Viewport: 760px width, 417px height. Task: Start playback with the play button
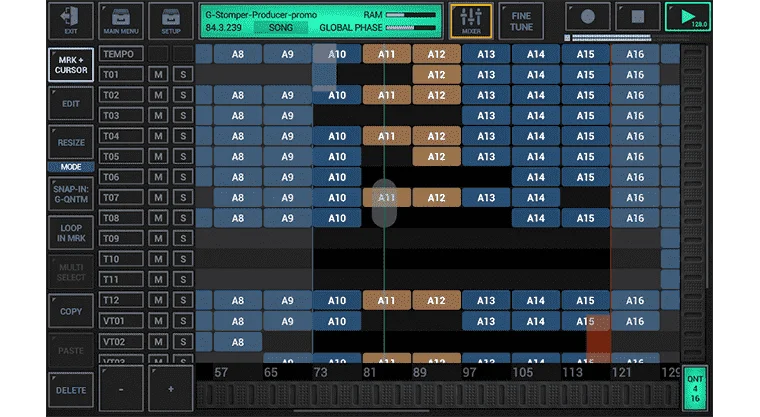[688, 17]
